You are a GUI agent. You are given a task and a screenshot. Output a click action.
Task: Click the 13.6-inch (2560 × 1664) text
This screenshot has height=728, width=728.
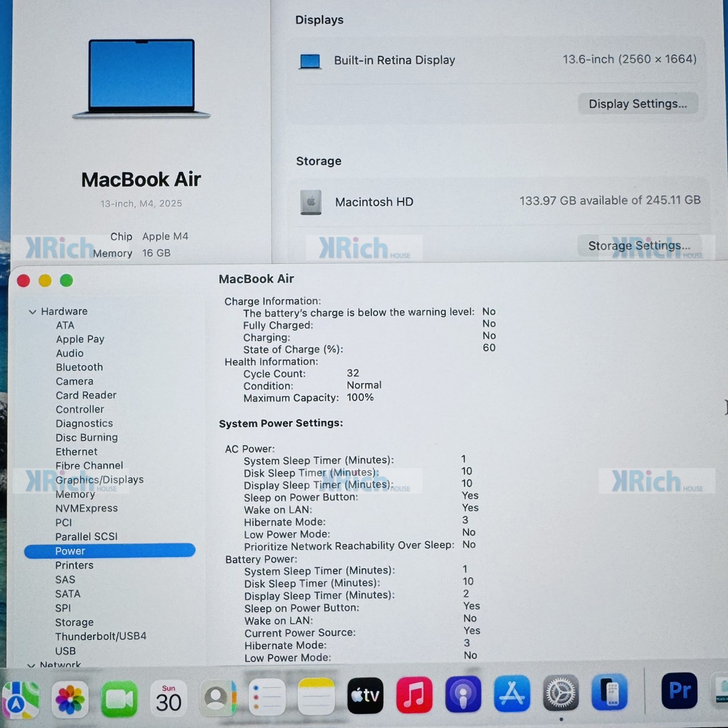pos(629,59)
